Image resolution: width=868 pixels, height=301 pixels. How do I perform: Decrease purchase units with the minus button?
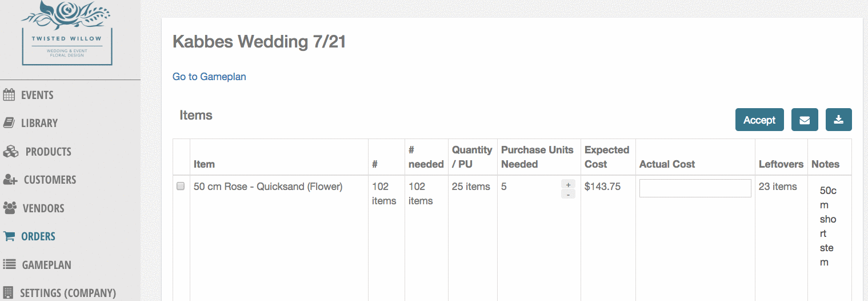coord(568,194)
